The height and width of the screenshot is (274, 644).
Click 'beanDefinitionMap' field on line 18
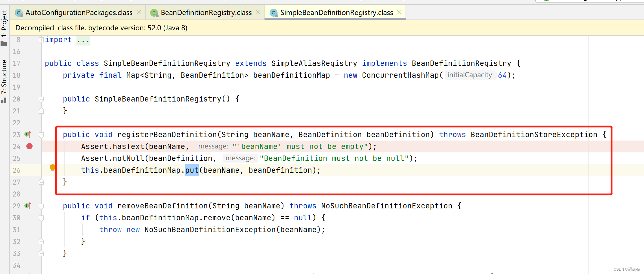click(291, 75)
